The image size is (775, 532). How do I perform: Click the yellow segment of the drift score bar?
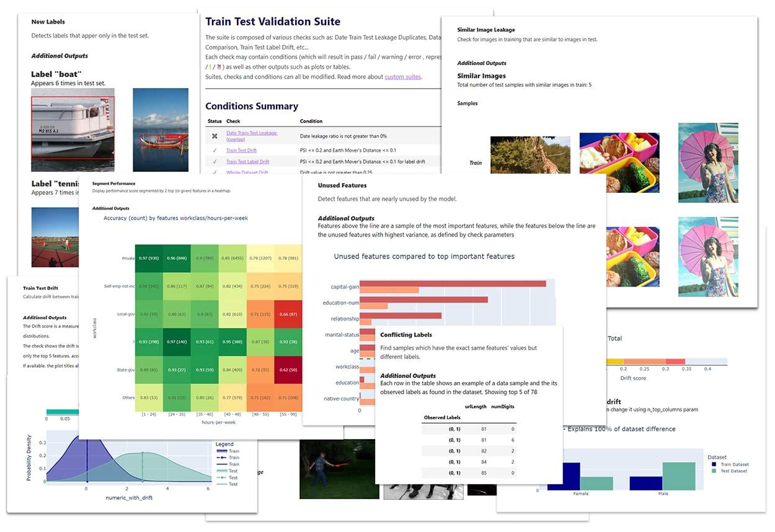click(614, 361)
